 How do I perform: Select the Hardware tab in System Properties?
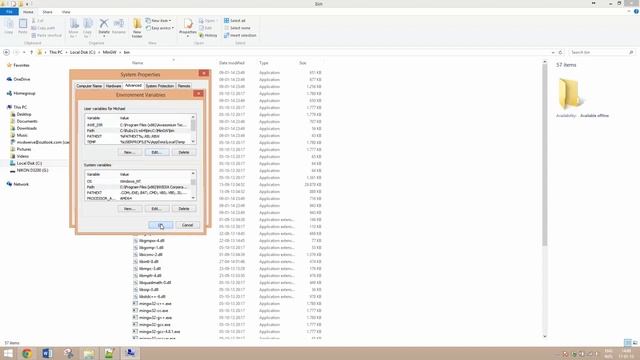click(x=113, y=86)
